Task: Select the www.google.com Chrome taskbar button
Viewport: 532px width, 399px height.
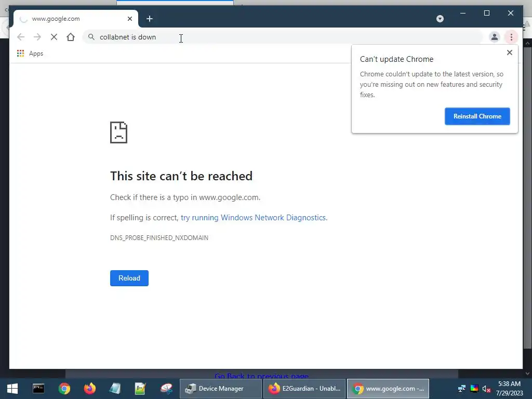Action: (x=388, y=389)
